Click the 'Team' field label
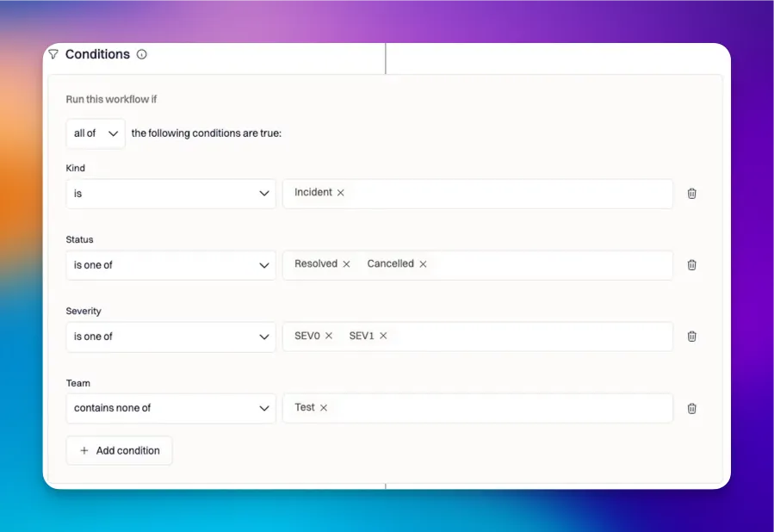The width and height of the screenshot is (774, 532). click(78, 383)
